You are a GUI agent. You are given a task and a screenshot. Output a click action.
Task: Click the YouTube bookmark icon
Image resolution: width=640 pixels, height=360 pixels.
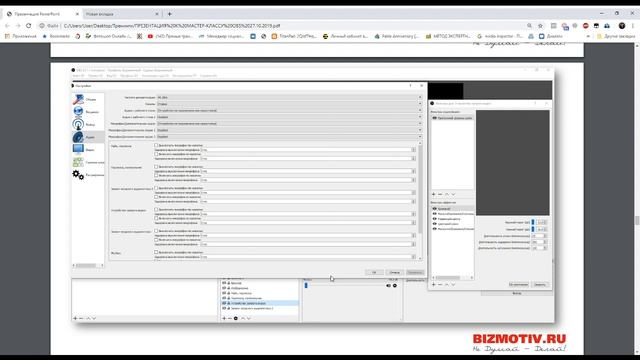[x=150, y=36]
